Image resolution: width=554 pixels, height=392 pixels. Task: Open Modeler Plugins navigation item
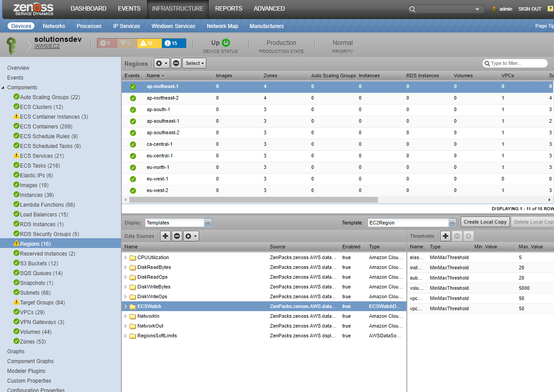tap(26, 371)
